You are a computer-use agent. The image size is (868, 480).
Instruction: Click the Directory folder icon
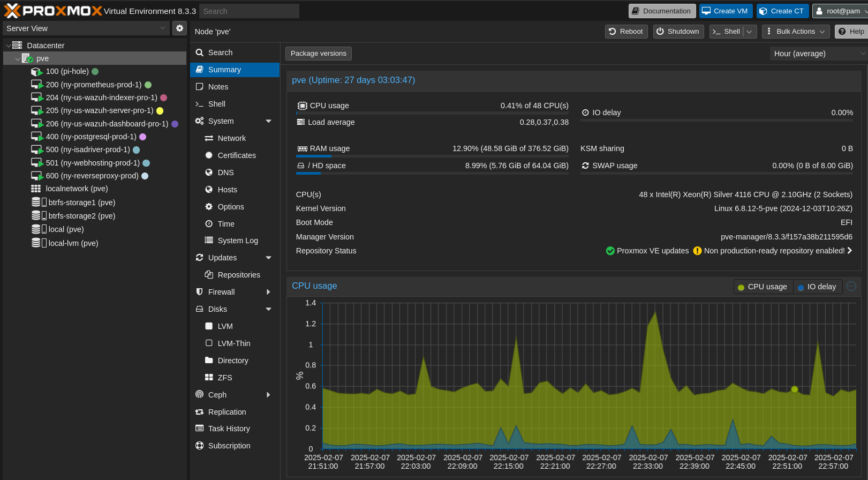(x=209, y=361)
